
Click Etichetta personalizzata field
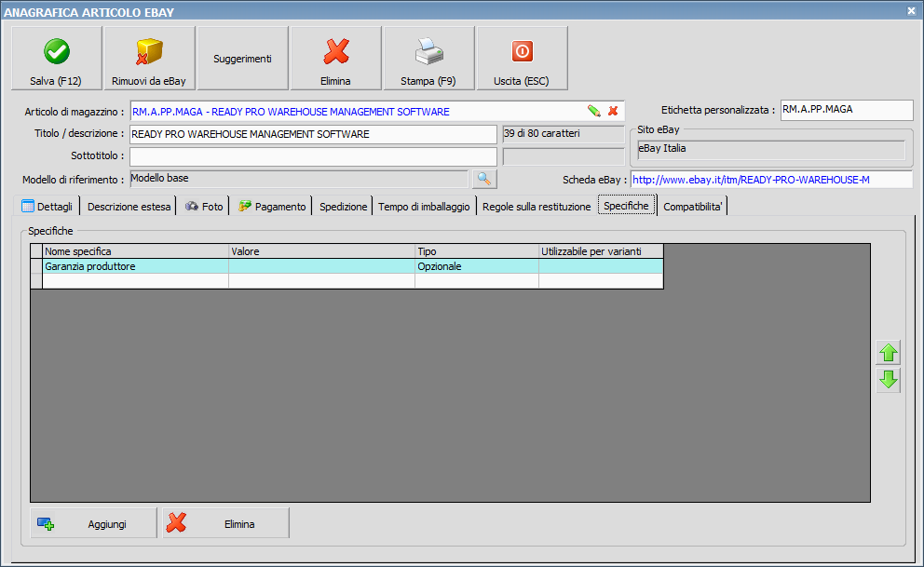(x=847, y=110)
